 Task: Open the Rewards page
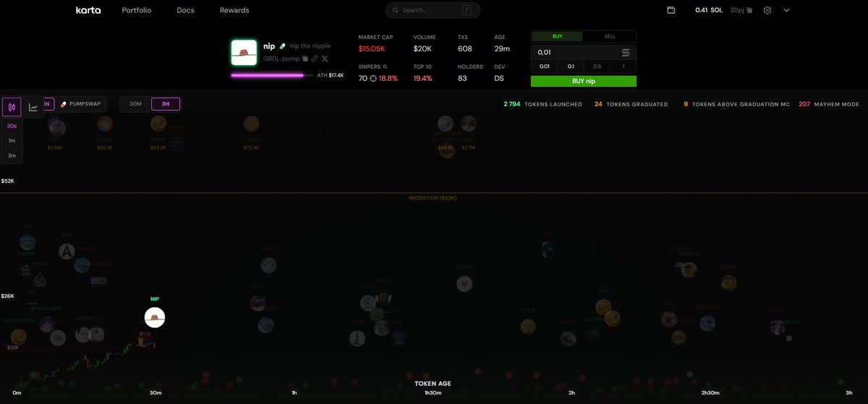[234, 11]
